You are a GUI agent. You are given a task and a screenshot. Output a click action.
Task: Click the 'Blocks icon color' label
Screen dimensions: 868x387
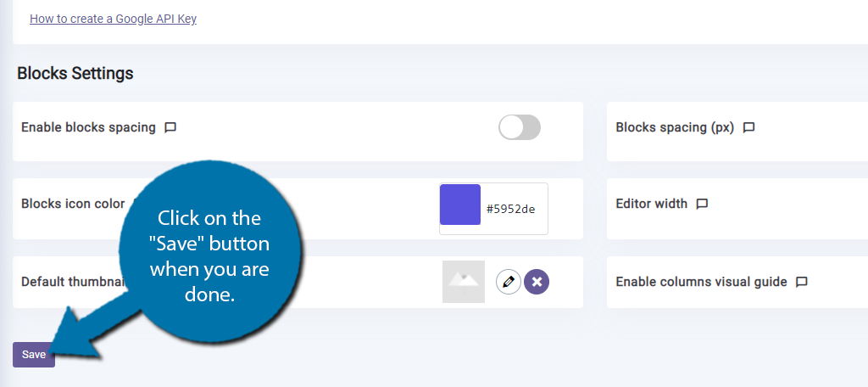73,204
